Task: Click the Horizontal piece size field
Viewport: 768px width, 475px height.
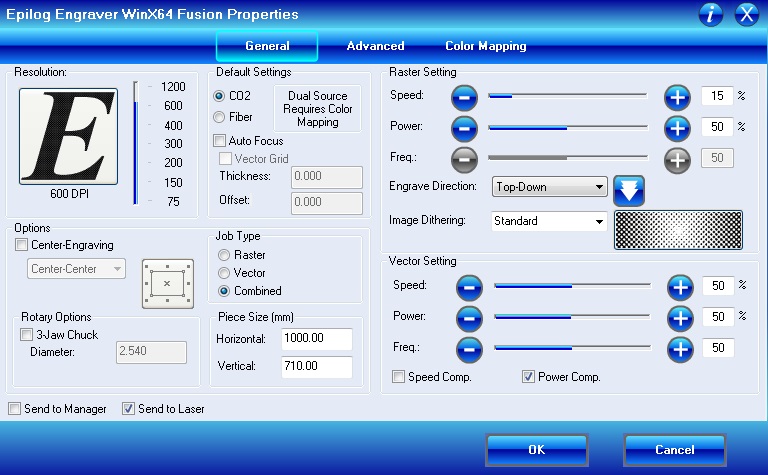Action: click(x=317, y=339)
